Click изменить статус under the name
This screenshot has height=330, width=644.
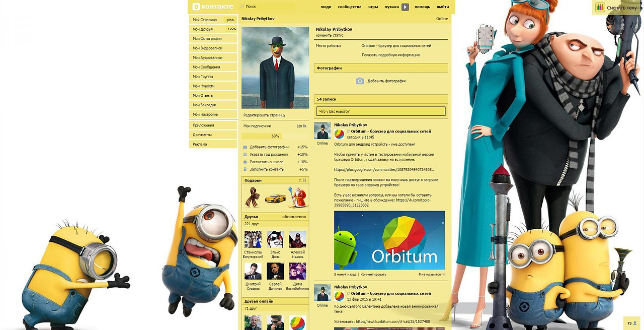[x=330, y=36]
